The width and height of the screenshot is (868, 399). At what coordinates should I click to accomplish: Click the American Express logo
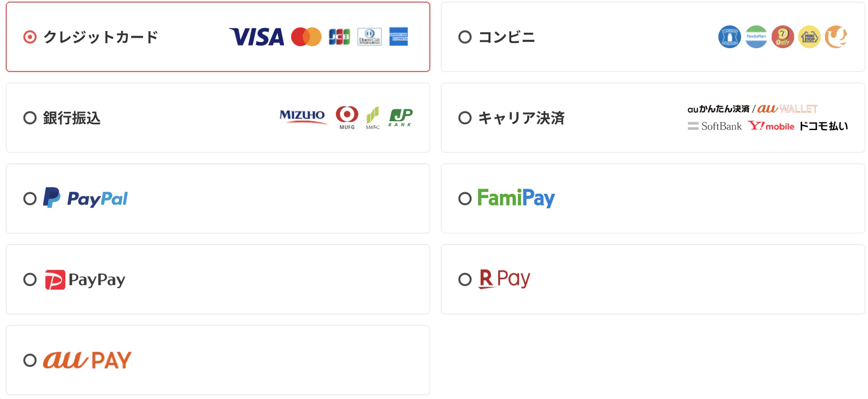pyautogui.click(x=398, y=37)
